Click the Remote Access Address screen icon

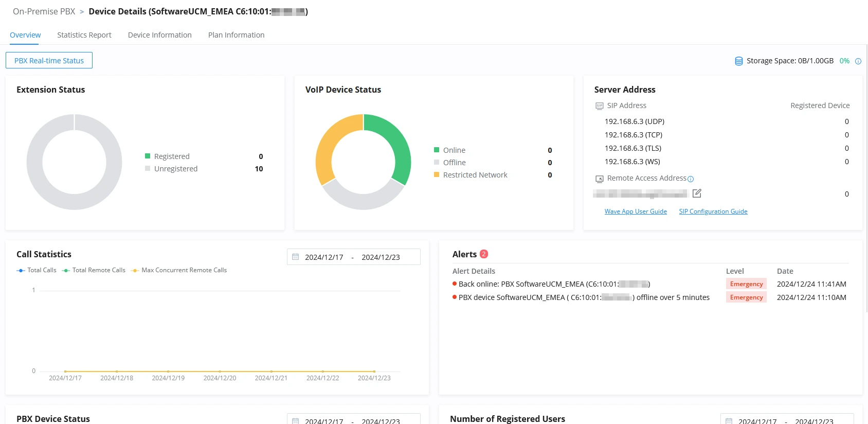[600, 179]
